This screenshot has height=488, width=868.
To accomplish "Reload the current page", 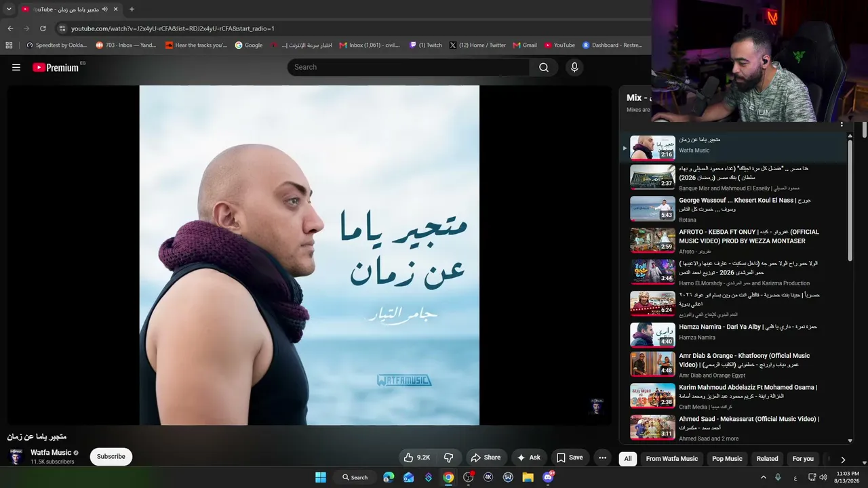I will 43,28.
